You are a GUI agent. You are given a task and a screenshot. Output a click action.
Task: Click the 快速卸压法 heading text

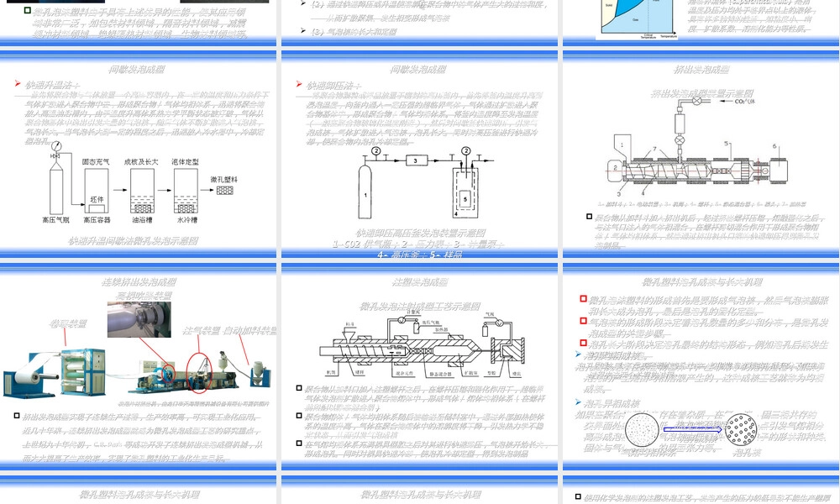(x=333, y=85)
